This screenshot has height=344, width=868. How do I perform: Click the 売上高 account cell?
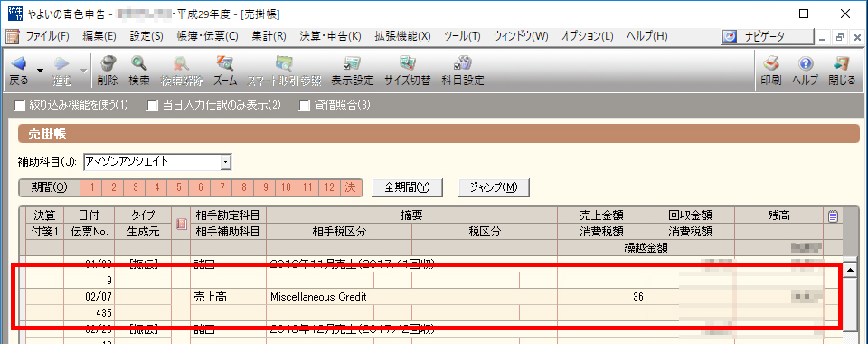[228, 297]
